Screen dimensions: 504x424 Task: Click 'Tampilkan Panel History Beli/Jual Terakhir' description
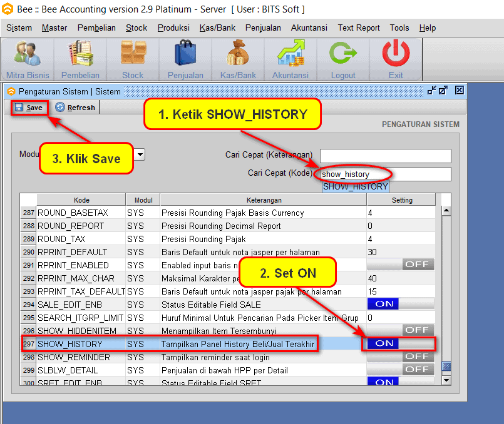[238, 344]
